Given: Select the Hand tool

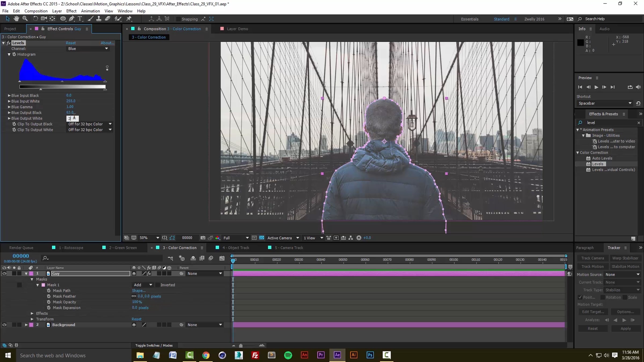Looking at the screenshot, I should pos(16,19).
